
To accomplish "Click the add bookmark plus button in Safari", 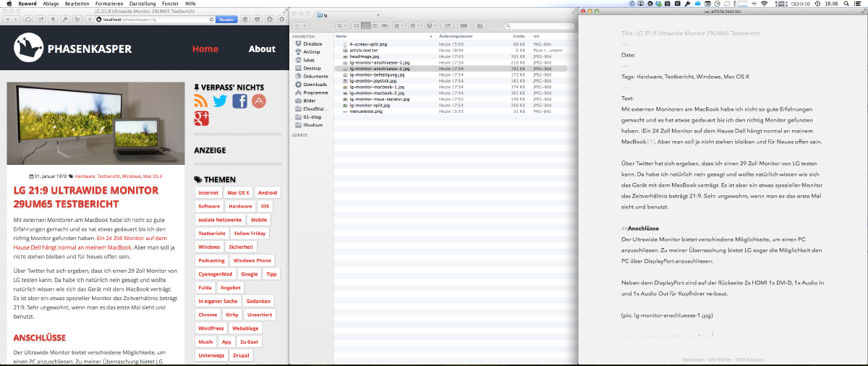I will [90, 20].
